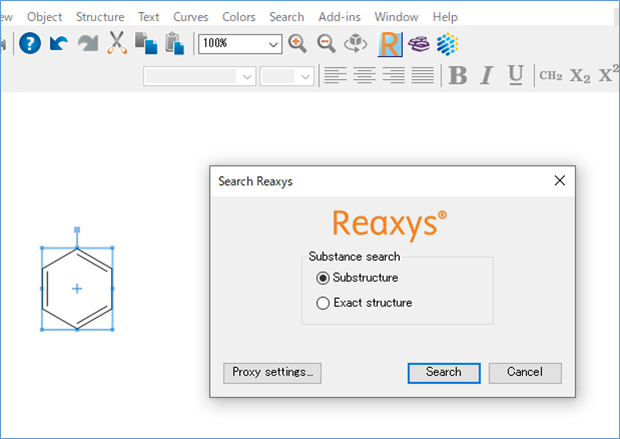Screen dimensions: 620x439
Task: Apply CH2 chemical formula formatting
Action: pos(550,76)
